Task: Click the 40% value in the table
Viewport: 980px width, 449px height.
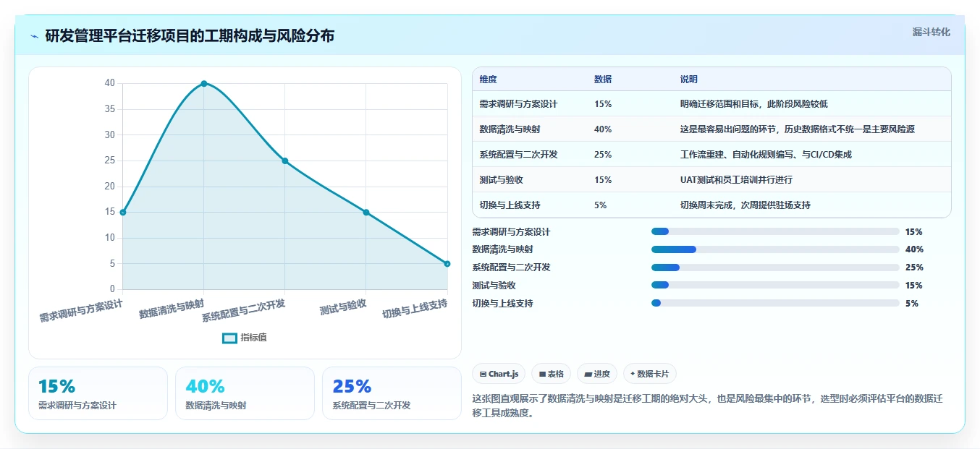Action: 603,129
